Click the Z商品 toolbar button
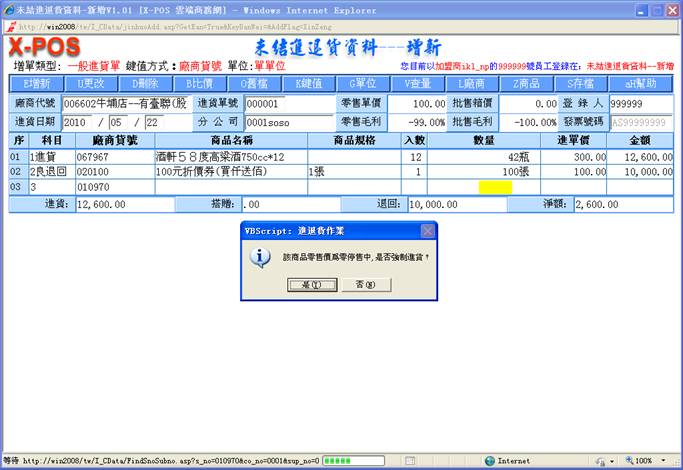683x470 pixels. click(x=526, y=84)
